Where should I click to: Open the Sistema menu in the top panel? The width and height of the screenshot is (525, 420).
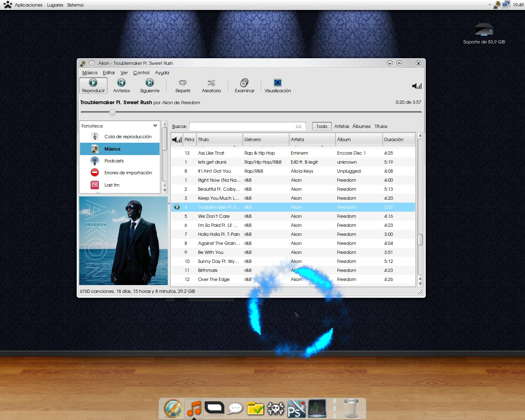click(x=75, y=5)
